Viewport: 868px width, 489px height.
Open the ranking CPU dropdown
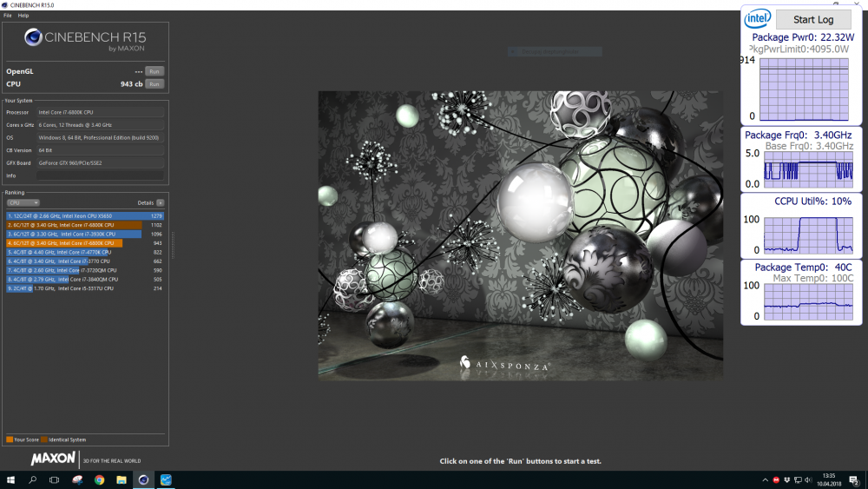point(23,202)
